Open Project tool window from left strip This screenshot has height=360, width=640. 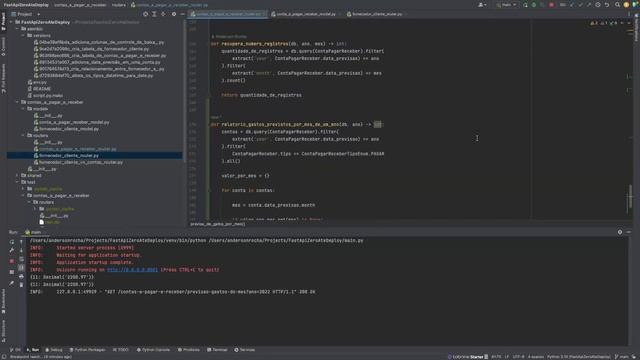pyautogui.click(x=3, y=21)
